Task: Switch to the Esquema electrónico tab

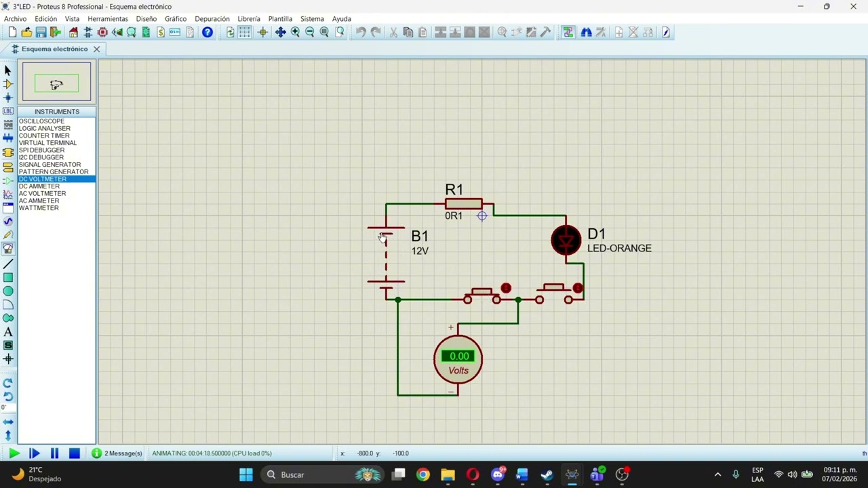Action: 54,49
